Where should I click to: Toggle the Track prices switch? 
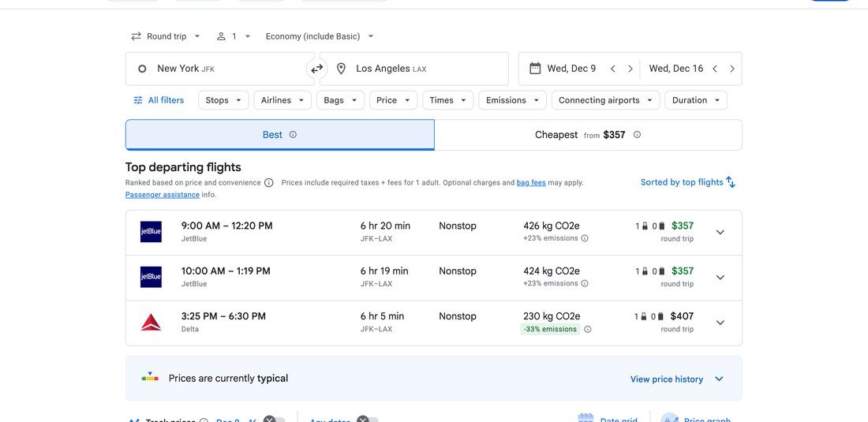[274, 421]
